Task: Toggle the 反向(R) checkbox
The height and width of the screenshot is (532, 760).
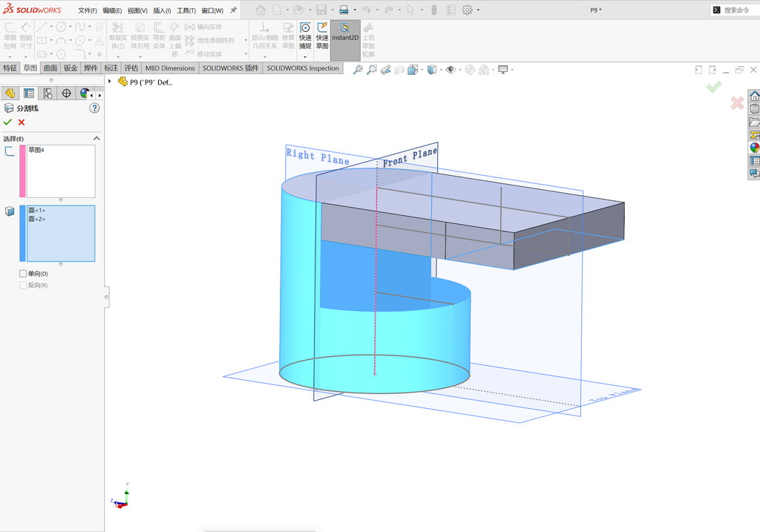Action: 23,285
